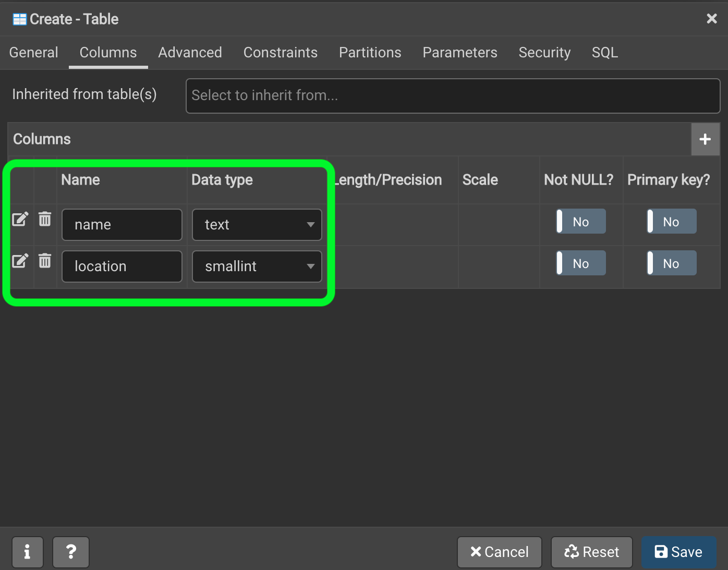Open help using the question mark icon
Viewport: 728px width, 570px height.
coord(71,552)
